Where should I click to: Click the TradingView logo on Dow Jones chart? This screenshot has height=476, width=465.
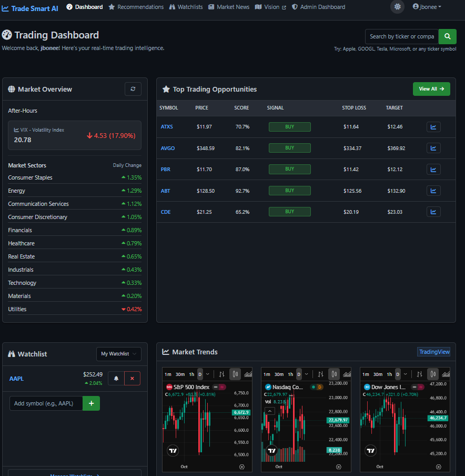tap(370, 450)
